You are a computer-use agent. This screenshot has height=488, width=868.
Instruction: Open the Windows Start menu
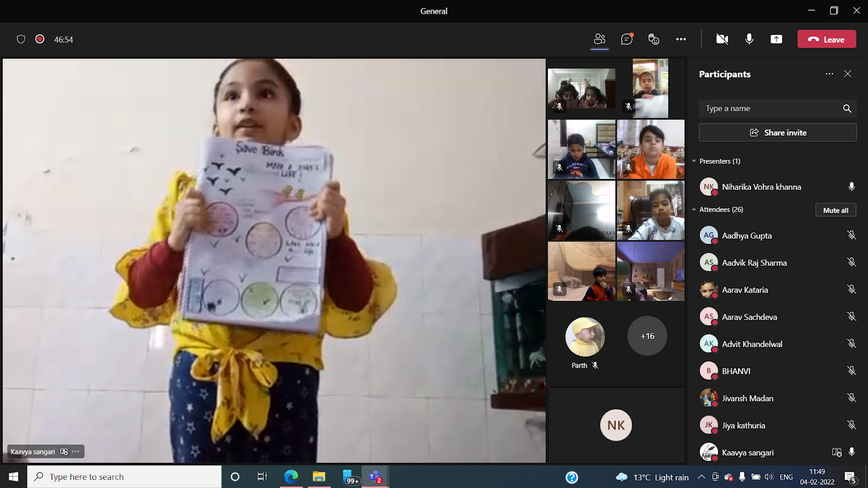pos(14,477)
